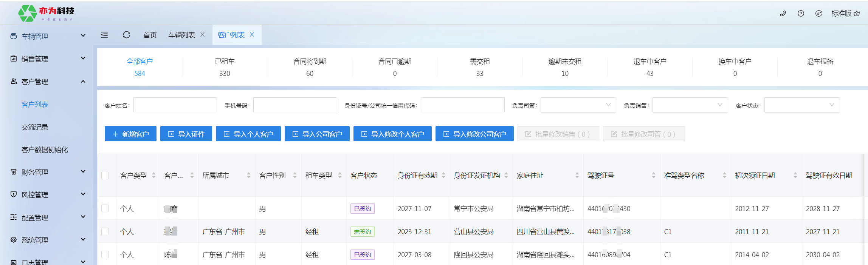Sort by 身份证有效期 column arrows
Viewport: 868px width, 265px height.
pyautogui.click(x=443, y=175)
